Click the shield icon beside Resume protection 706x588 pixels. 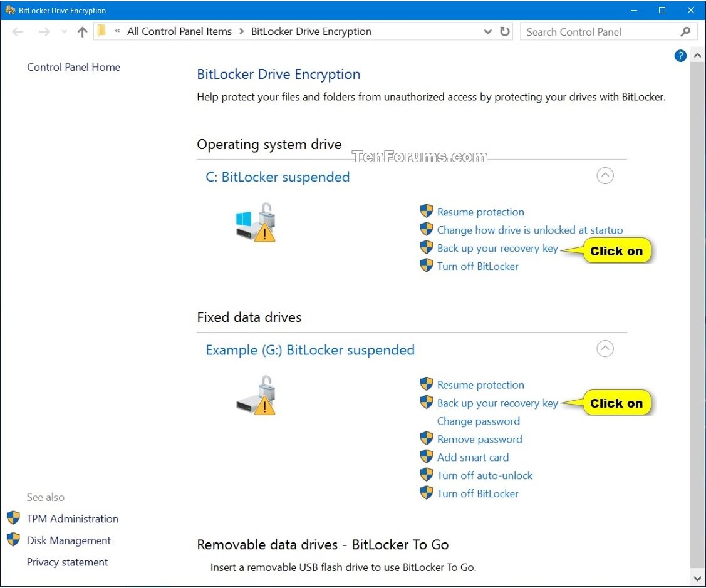pos(427,211)
